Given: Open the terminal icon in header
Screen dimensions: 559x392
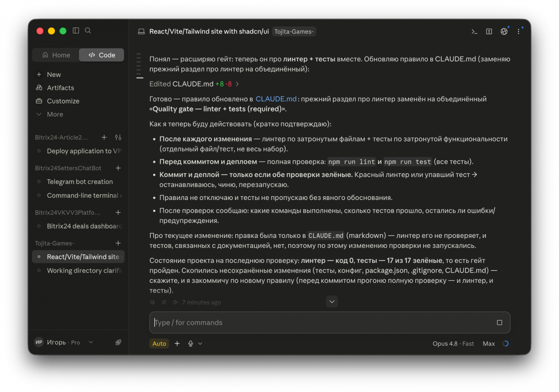Looking at the screenshot, I should [x=474, y=32].
